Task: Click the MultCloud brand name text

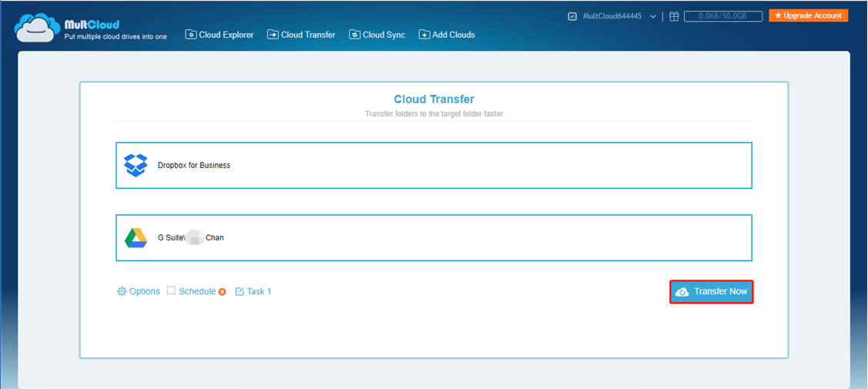Action: (92, 25)
